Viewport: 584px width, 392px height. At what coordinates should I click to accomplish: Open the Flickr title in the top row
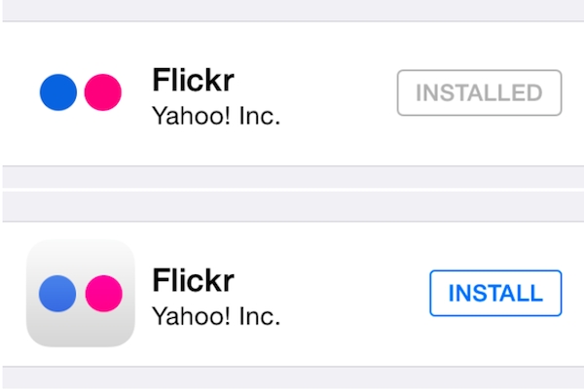coord(194,81)
